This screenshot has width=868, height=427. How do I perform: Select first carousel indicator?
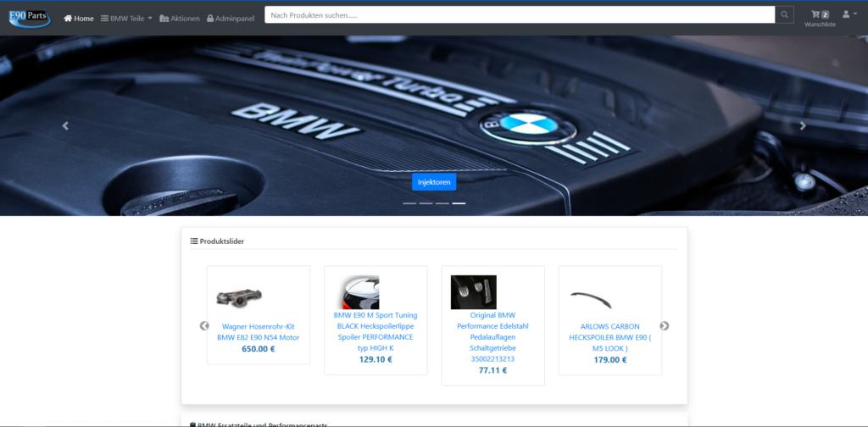(x=409, y=203)
